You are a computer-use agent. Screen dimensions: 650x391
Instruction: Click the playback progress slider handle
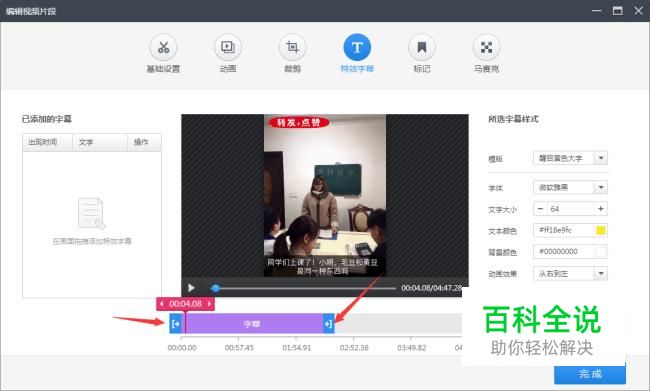click(x=215, y=288)
